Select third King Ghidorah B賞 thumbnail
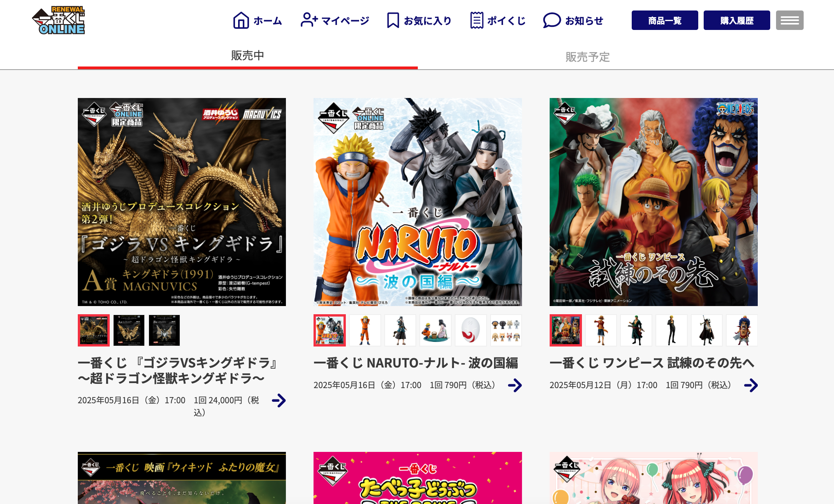This screenshot has height=504, width=834. click(x=164, y=330)
